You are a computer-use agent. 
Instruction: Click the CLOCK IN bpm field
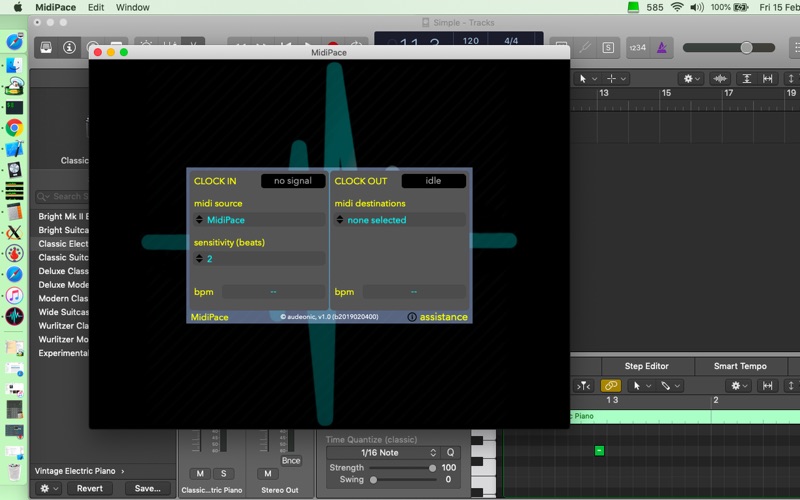click(x=273, y=292)
